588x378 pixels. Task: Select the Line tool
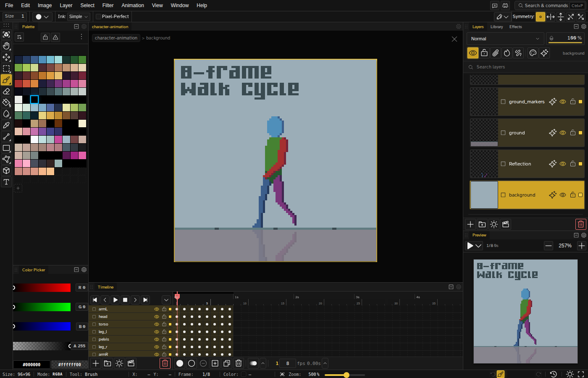(6, 136)
